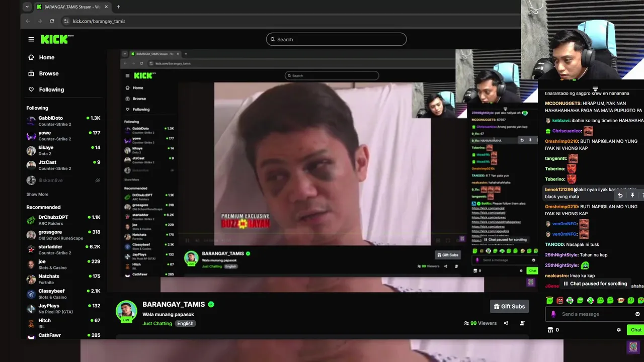Click verified badge next to BARANGAY_TAMIS
This screenshot has height=362, width=644.
pyautogui.click(x=211, y=304)
